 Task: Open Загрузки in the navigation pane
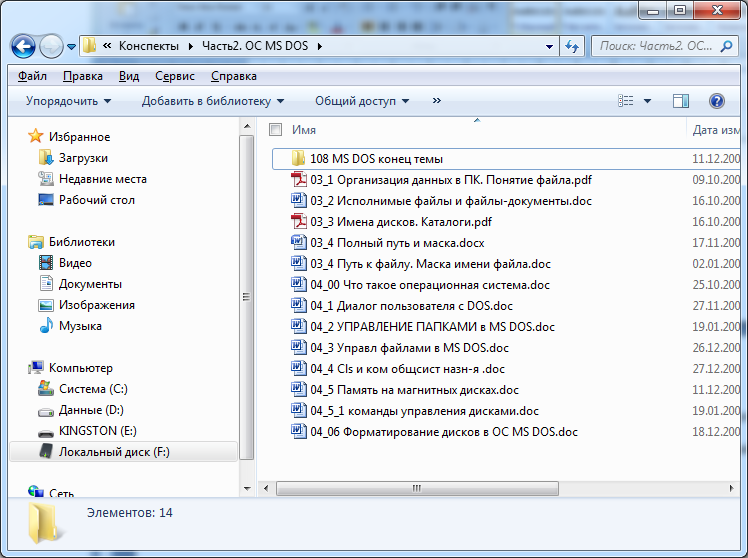coord(83,158)
